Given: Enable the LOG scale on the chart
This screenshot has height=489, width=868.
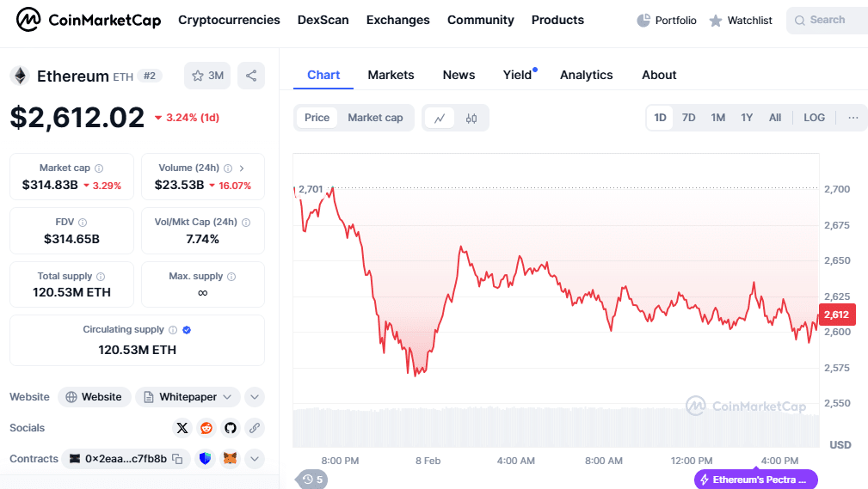Looking at the screenshot, I should [x=814, y=118].
